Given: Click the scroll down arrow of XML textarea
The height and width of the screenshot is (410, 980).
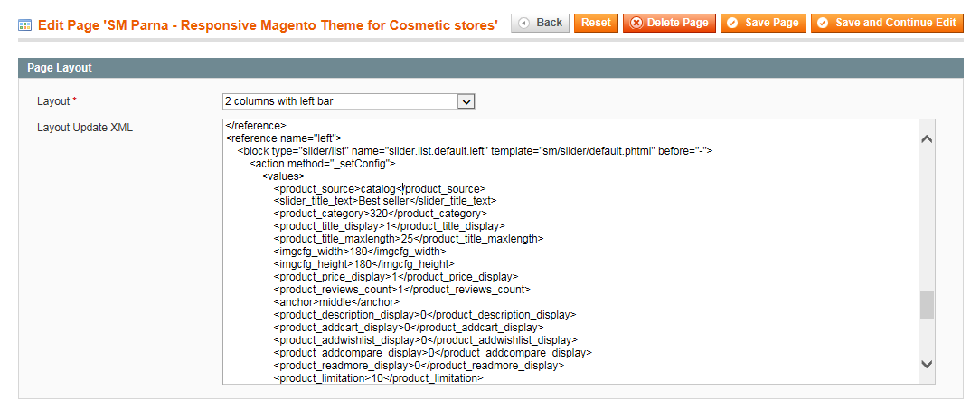Looking at the screenshot, I should coord(927,364).
